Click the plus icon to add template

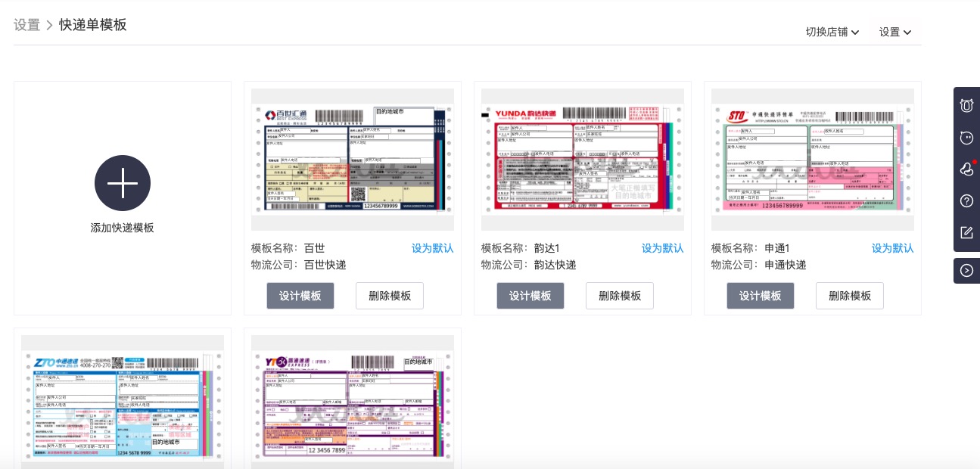123,183
